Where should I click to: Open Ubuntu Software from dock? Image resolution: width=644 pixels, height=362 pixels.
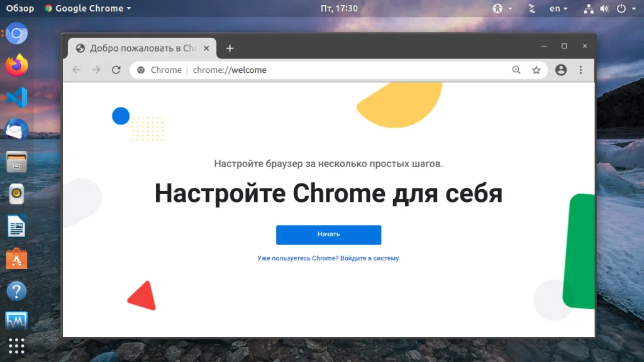[16, 258]
